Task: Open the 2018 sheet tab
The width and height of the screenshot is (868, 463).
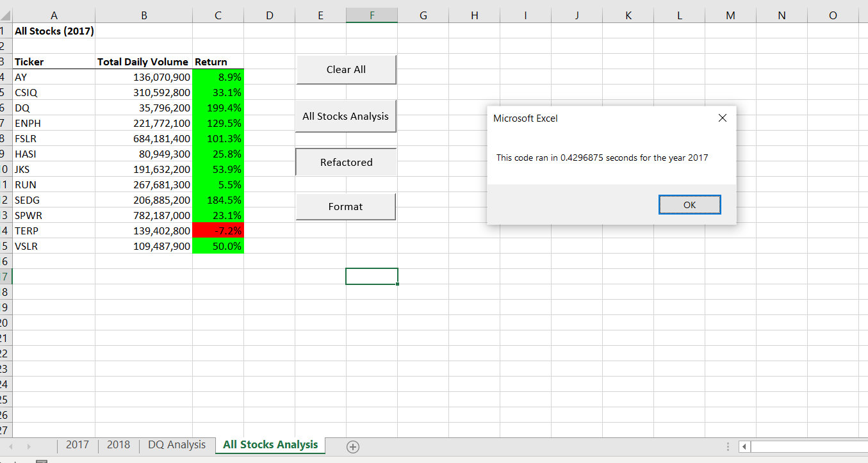Action: [119, 444]
